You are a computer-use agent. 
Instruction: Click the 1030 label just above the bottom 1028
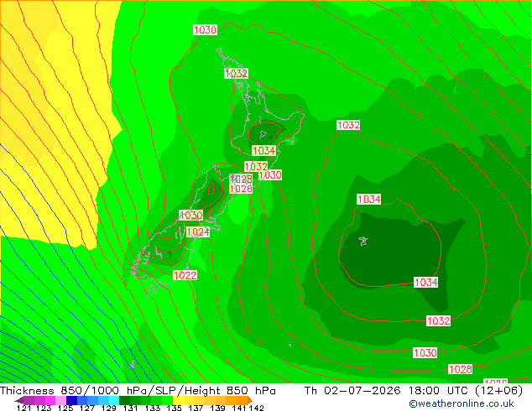pos(425,352)
